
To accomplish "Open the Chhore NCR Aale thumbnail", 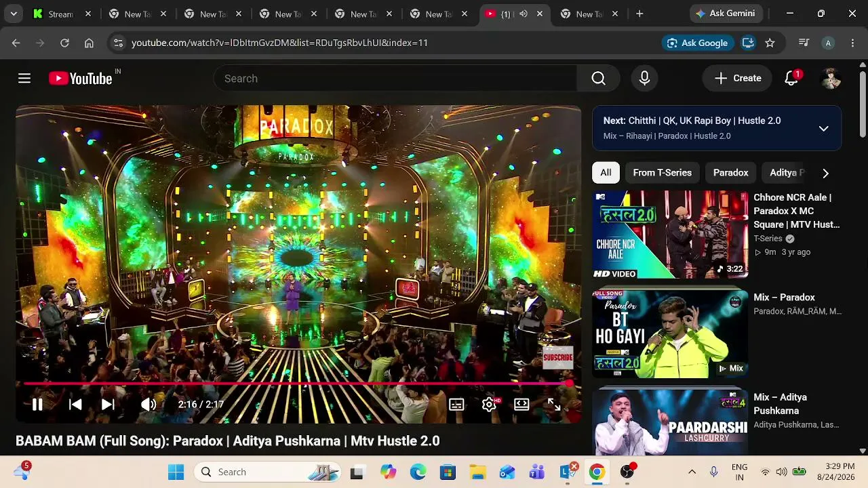I will (x=670, y=235).
